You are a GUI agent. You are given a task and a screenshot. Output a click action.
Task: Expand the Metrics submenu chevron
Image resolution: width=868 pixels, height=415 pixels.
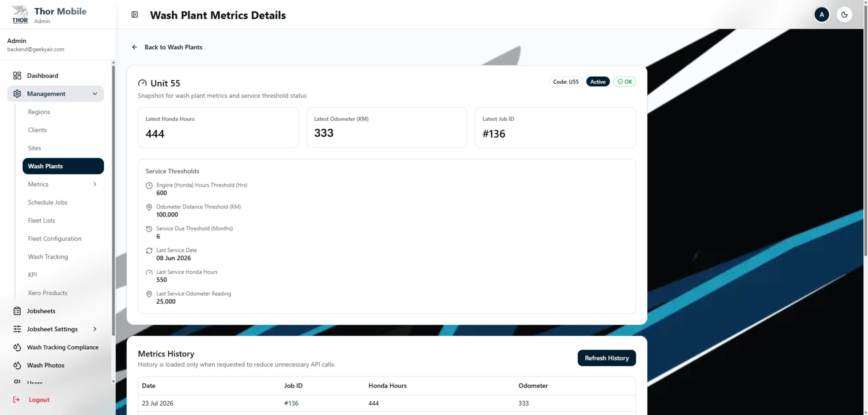click(95, 184)
